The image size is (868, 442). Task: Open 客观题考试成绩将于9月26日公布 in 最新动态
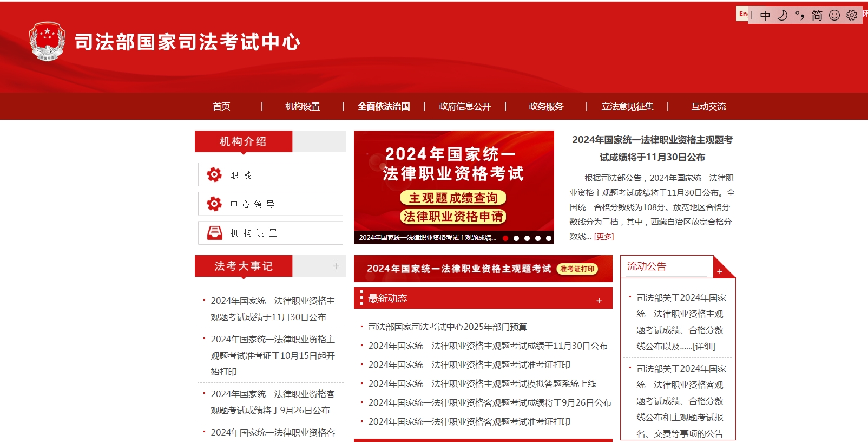(x=490, y=402)
